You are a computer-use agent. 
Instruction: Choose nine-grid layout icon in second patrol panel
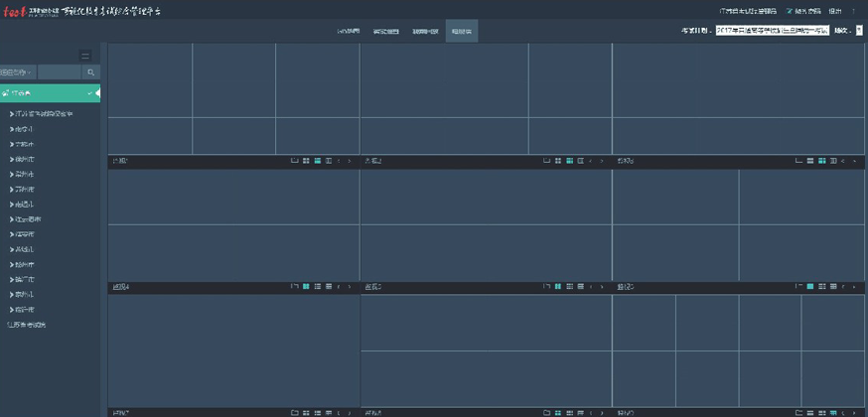[570, 160]
